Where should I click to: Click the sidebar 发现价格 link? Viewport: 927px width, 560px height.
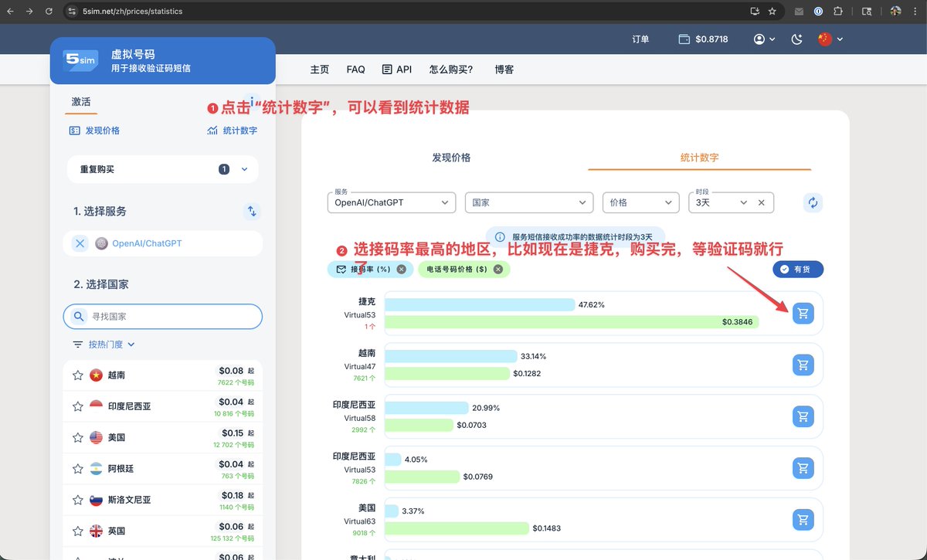point(94,131)
